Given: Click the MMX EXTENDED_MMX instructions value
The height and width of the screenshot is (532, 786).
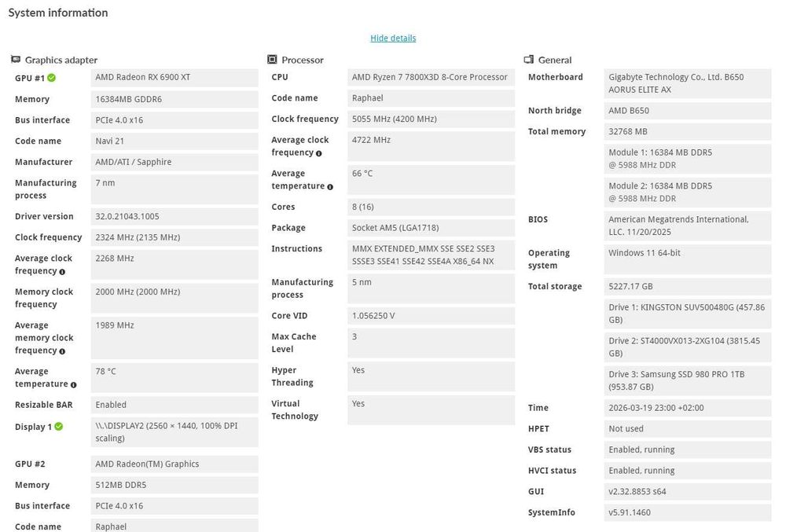Looking at the screenshot, I should tap(431, 255).
